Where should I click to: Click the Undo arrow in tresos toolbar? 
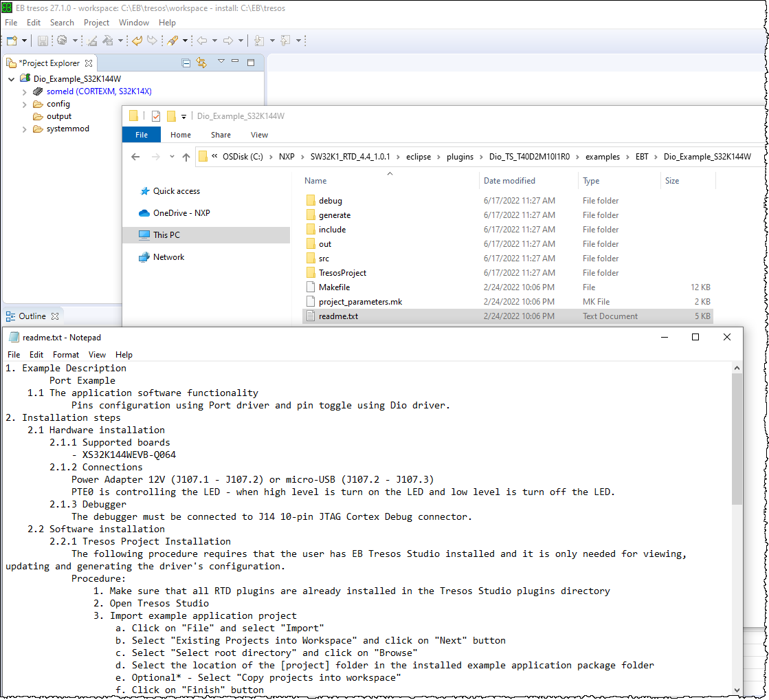pos(135,41)
